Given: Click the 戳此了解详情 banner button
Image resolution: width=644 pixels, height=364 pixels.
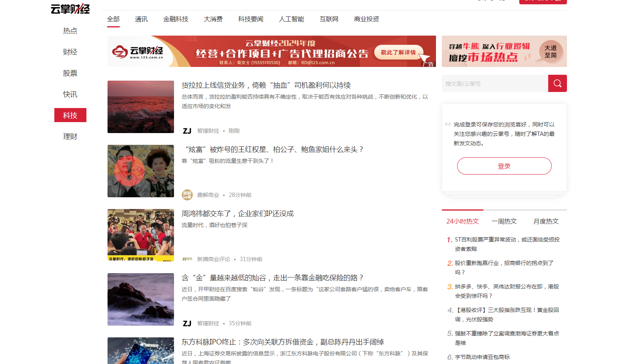Looking at the screenshot, I should coord(398,52).
